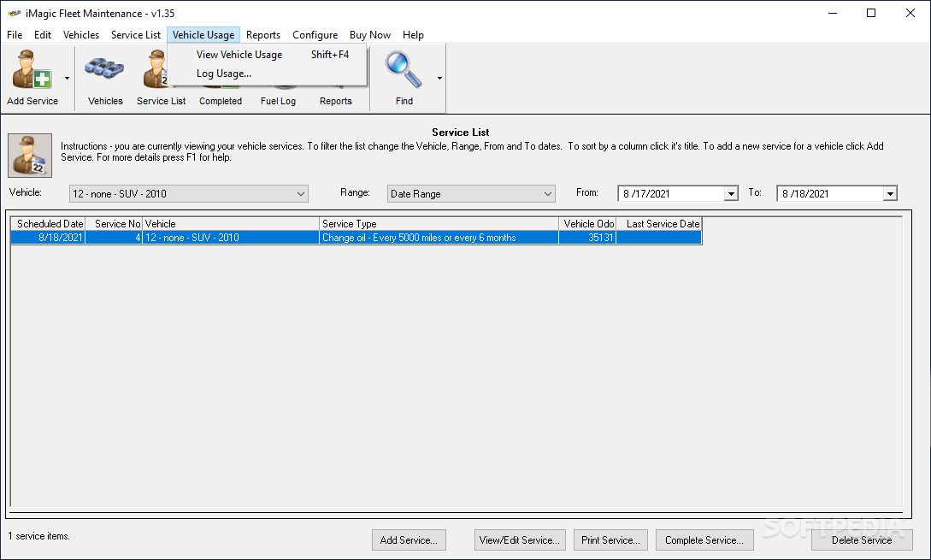Open the Configure menu

(315, 35)
